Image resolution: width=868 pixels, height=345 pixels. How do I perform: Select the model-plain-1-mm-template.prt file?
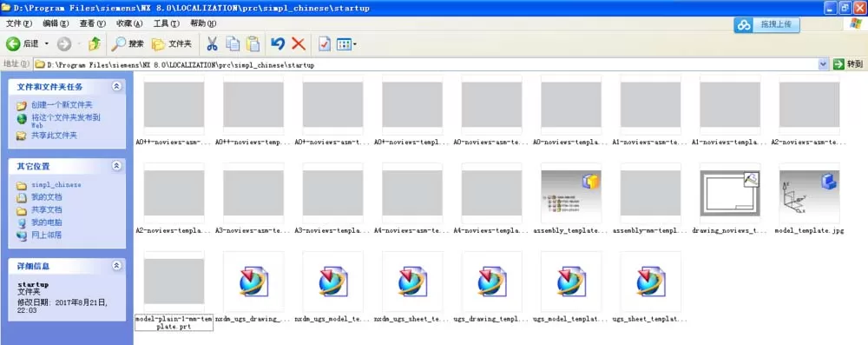(174, 282)
